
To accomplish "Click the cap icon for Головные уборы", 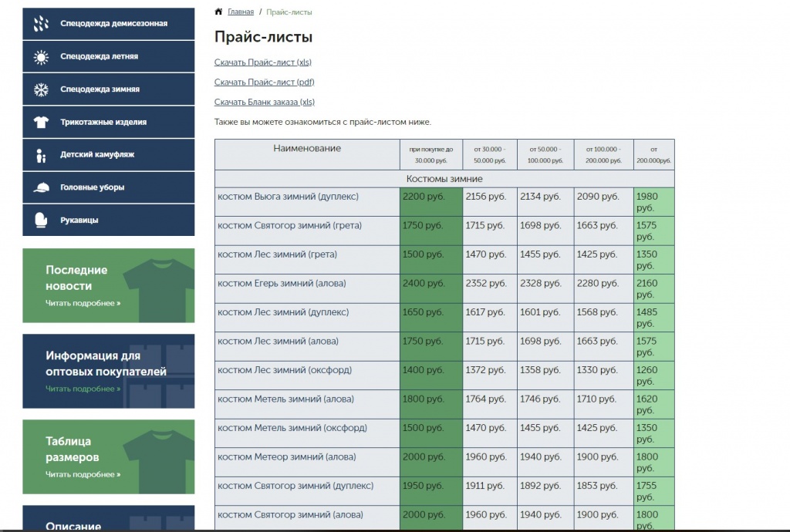I will tap(41, 187).
